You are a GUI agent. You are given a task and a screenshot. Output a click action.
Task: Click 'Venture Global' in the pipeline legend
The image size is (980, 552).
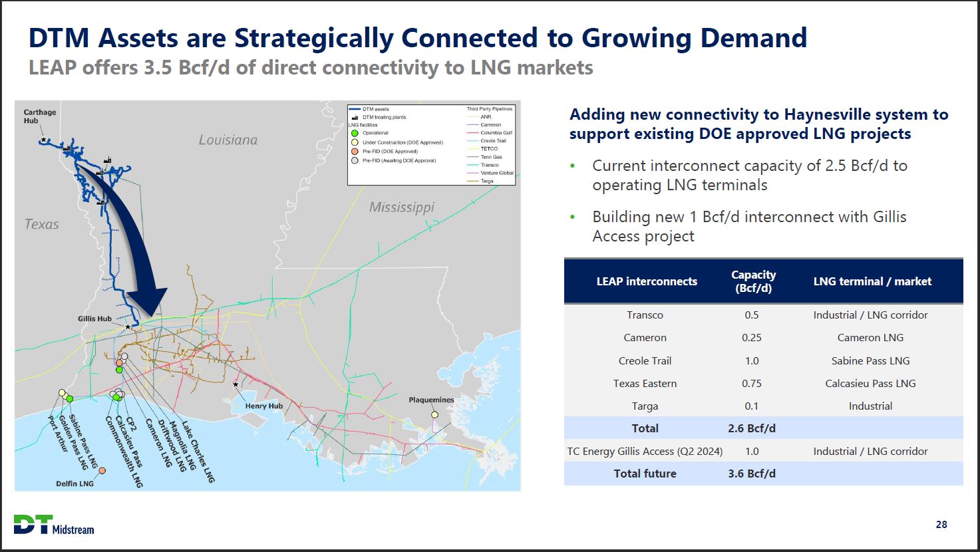pos(497,173)
